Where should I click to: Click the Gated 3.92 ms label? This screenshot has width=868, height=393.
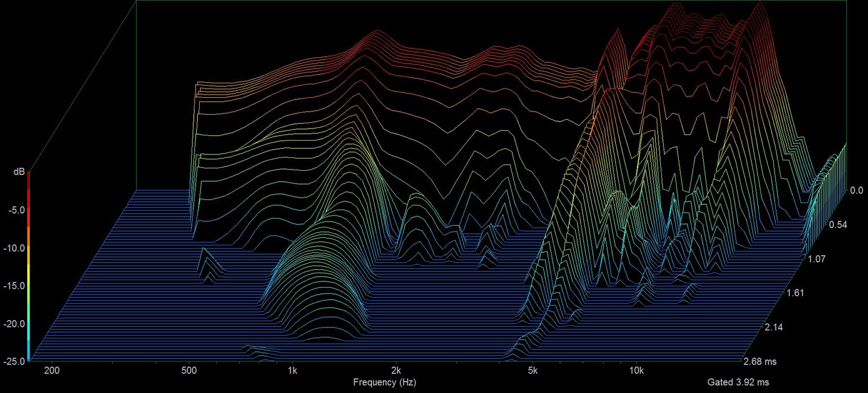(738, 383)
